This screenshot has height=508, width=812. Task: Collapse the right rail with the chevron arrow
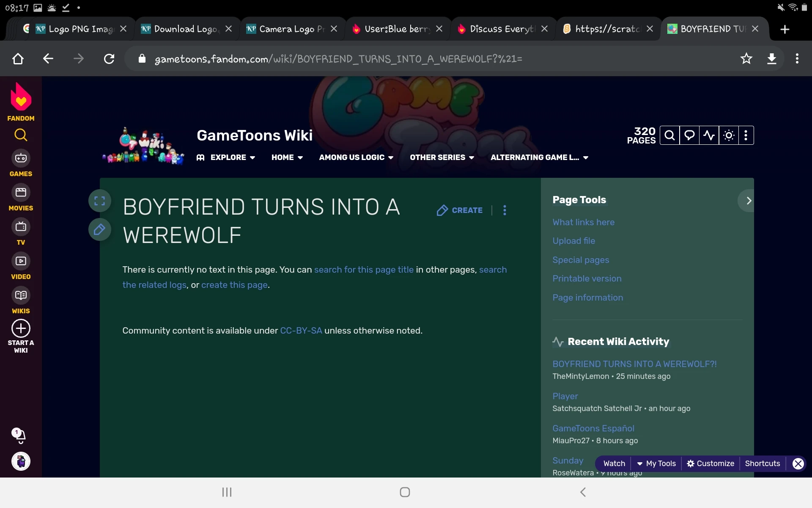tap(749, 201)
